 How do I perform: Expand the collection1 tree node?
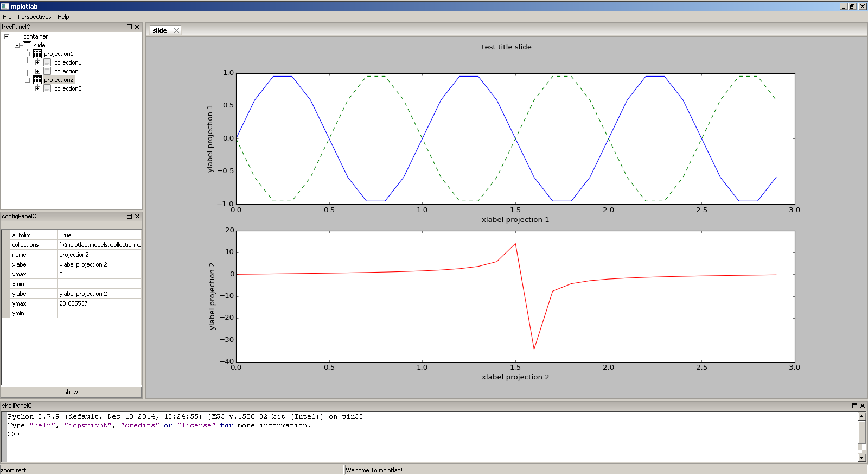[x=37, y=62]
